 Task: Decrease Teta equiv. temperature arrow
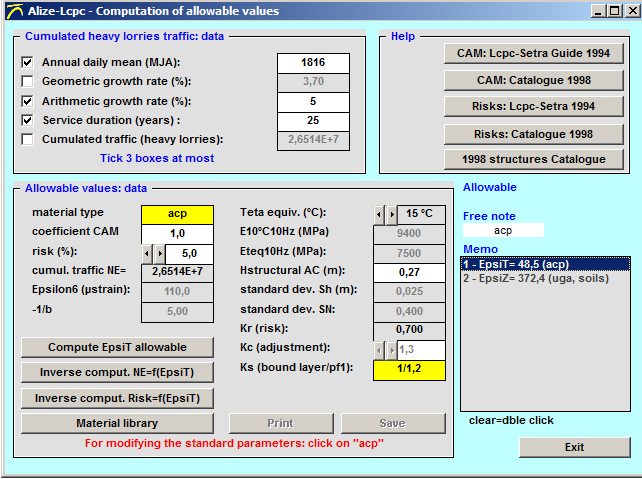click(379, 214)
